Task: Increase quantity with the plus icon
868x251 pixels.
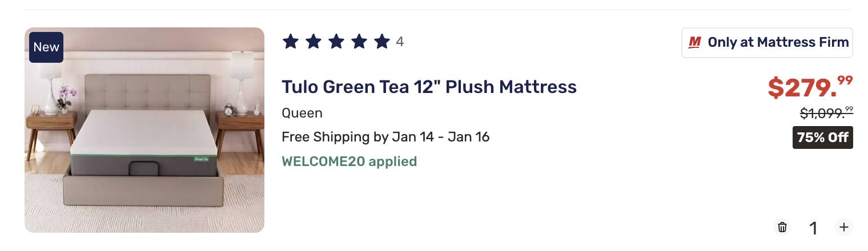Action: pos(843,227)
